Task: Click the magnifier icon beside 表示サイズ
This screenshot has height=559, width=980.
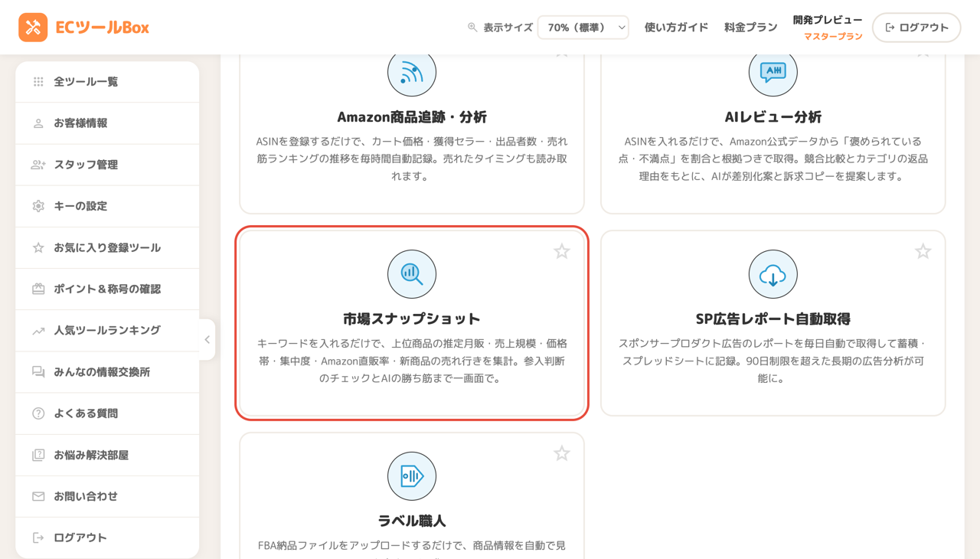Action: click(x=472, y=28)
